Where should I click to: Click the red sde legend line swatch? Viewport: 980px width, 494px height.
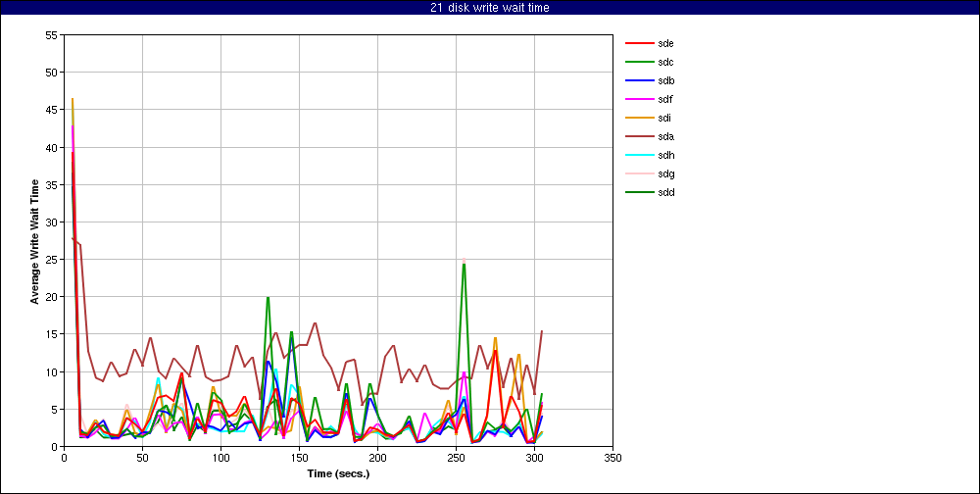638,43
